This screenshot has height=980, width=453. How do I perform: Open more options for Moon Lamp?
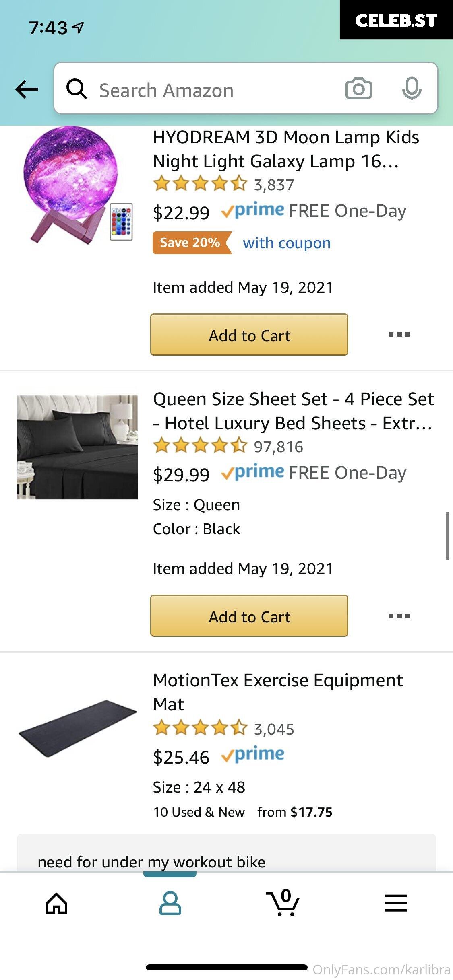(399, 335)
